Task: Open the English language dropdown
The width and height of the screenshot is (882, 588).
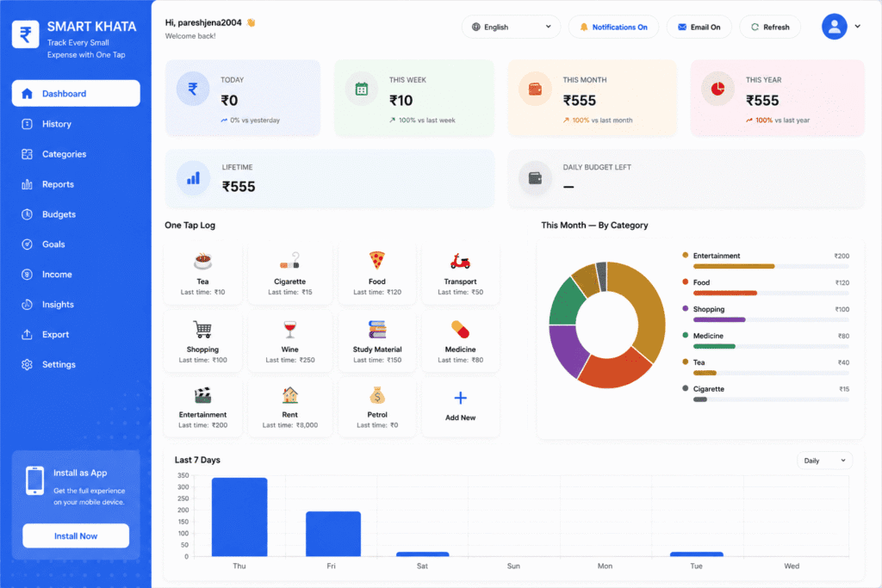Action: pos(511,27)
